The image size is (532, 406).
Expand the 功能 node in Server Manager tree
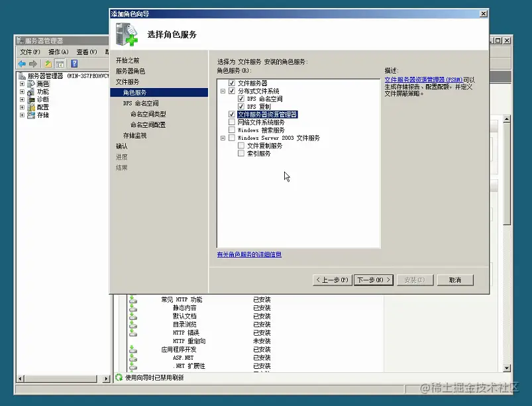(x=22, y=91)
